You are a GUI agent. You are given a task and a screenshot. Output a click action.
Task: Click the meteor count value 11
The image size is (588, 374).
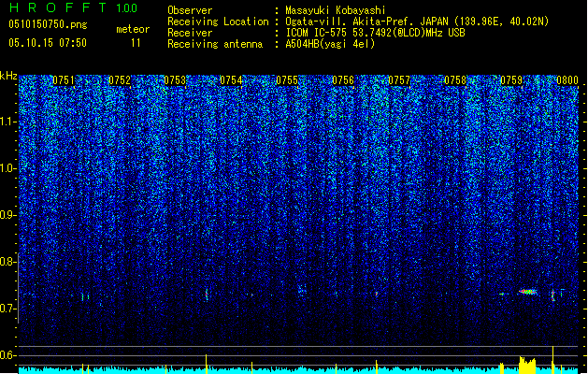pyautogui.click(x=136, y=43)
